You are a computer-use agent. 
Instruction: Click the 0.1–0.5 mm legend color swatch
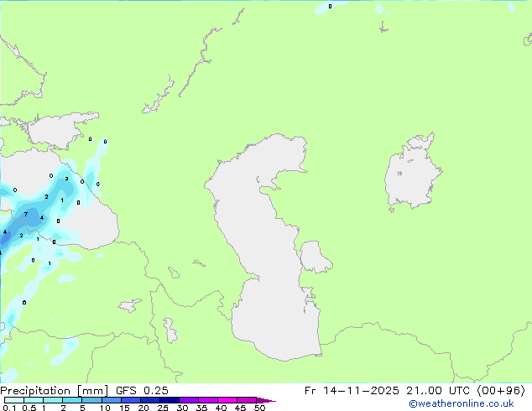[14, 400]
